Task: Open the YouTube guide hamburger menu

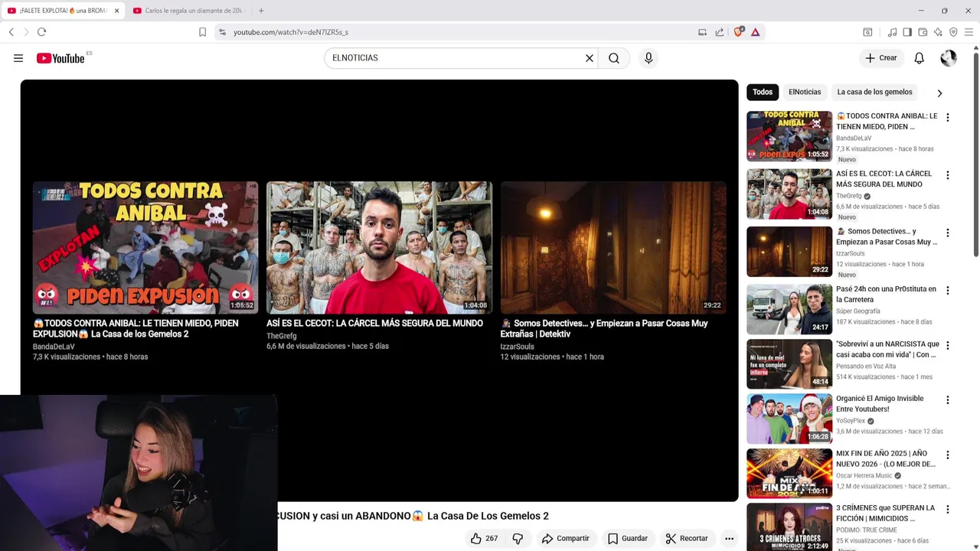Action: click(18, 58)
